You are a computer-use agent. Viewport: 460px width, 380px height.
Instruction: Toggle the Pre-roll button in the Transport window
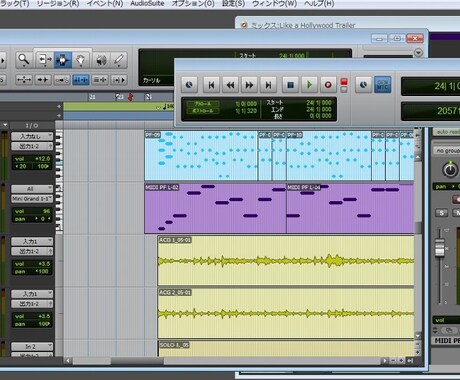pyautogui.click(x=203, y=104)
